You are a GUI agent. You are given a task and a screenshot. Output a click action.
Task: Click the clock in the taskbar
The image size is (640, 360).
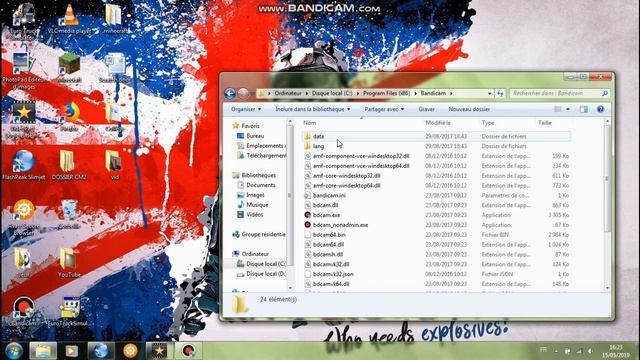pyautogui.click(x=616, y=351)
